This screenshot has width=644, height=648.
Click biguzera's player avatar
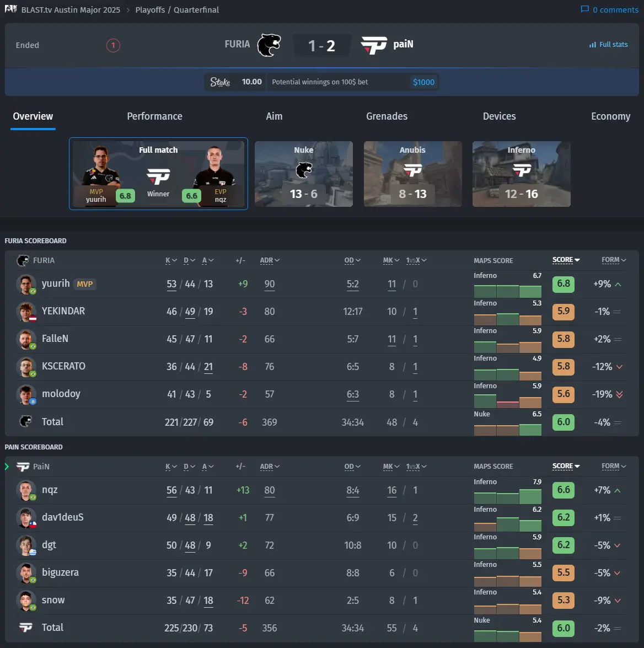pyautogui.click(x=25, y=573)
